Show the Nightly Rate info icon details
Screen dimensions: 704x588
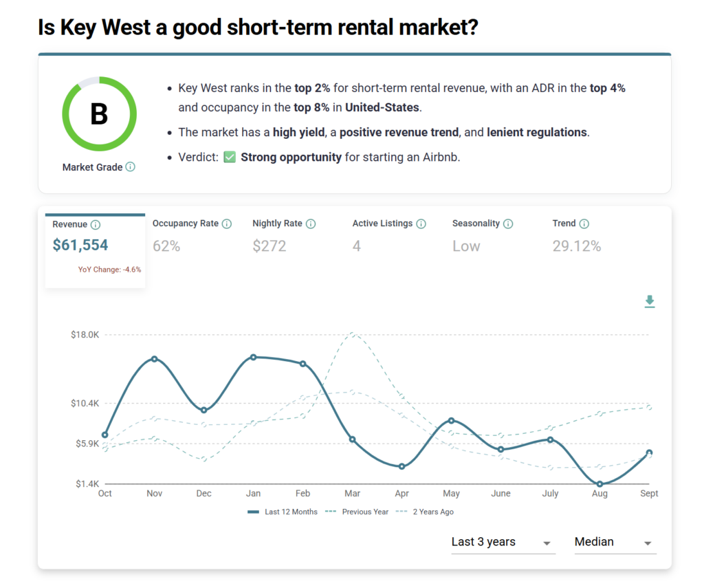pos(311,224)
